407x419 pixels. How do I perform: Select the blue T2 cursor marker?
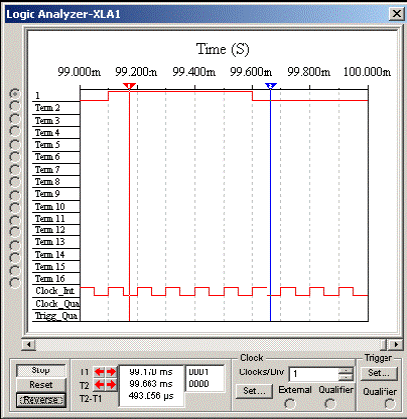271,86
